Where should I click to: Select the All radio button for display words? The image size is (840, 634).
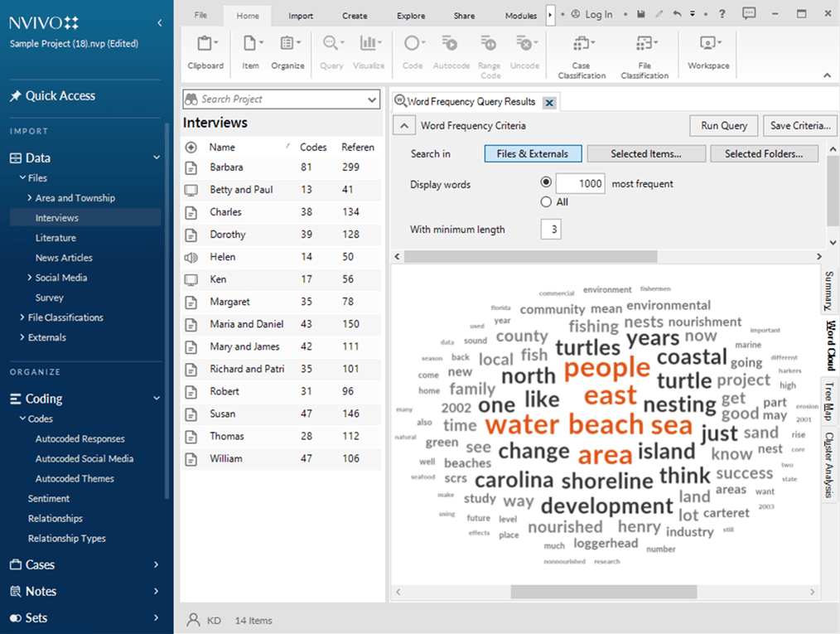pyautogui.click(x=547, y=201)
